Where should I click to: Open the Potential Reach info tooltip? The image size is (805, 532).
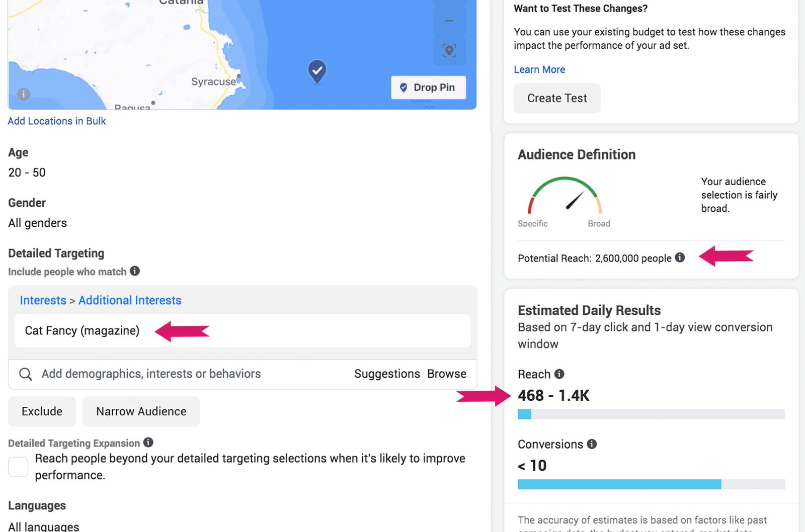(680, 258)
